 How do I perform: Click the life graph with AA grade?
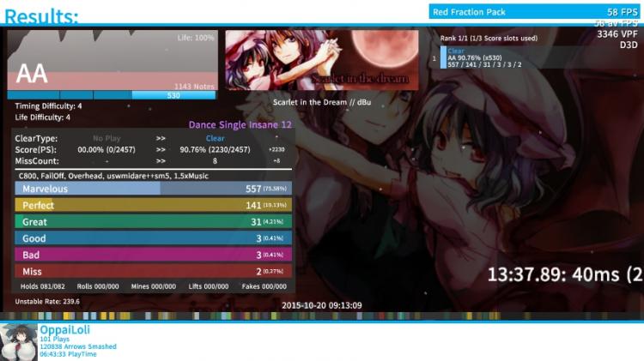[x=112, y=60]
